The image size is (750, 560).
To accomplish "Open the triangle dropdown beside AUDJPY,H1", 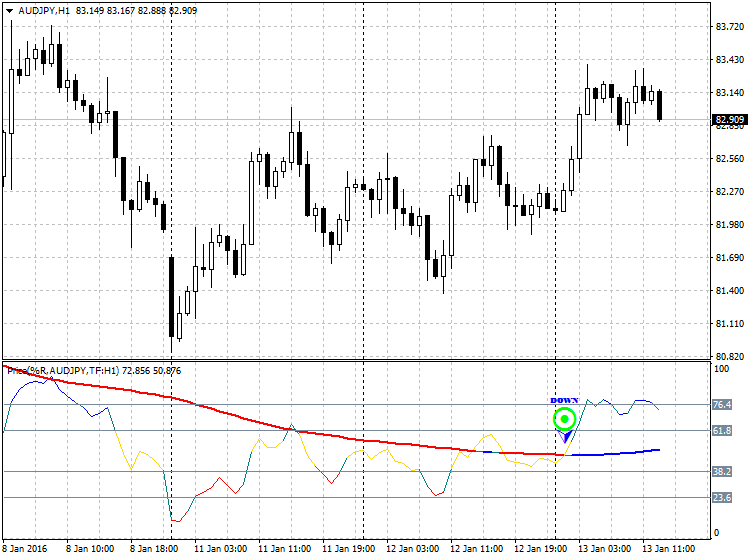I will 9,10.
